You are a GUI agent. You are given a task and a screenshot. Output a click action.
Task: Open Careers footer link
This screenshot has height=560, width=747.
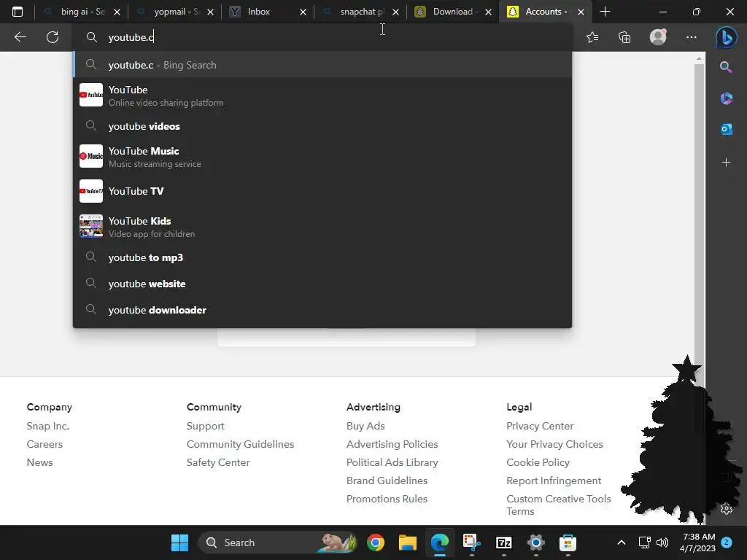pyautogui.click(x=44, y=444)
